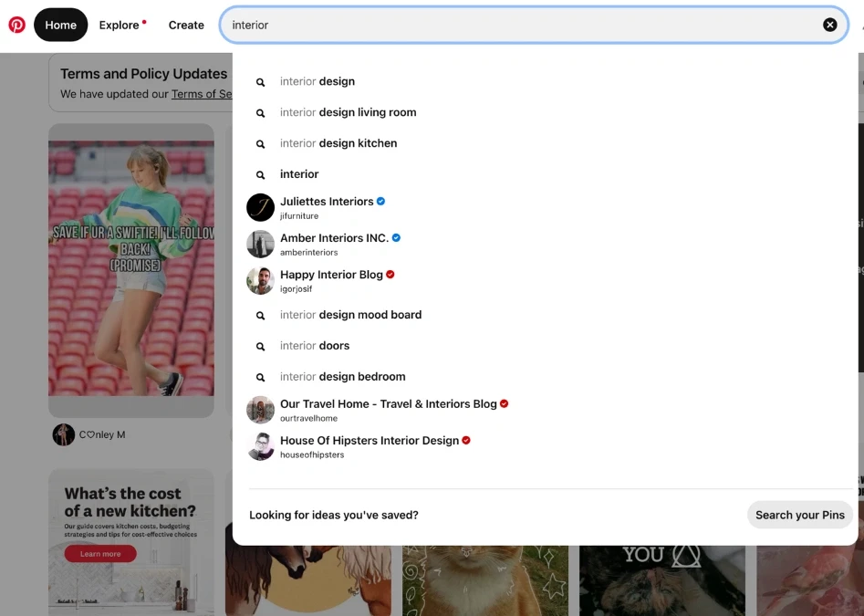Open Juliettes Interiors profile avatar
864x616 pixels.
[x=260, y=208]
